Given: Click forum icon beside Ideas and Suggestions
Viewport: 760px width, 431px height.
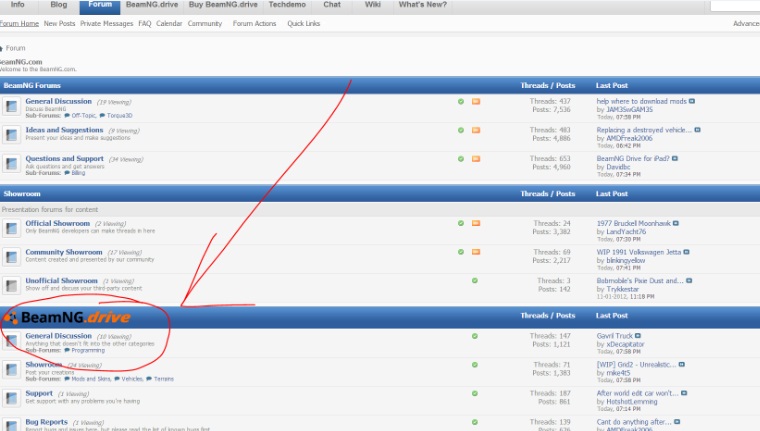Looking at the screenshot, I should (x=11, y=134).
